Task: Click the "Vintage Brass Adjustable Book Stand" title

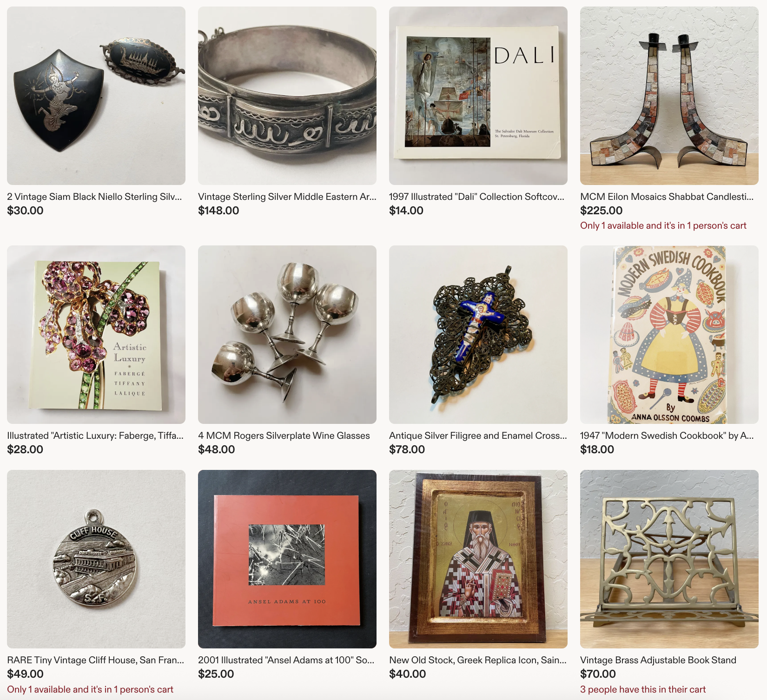Action: point(658,660)
